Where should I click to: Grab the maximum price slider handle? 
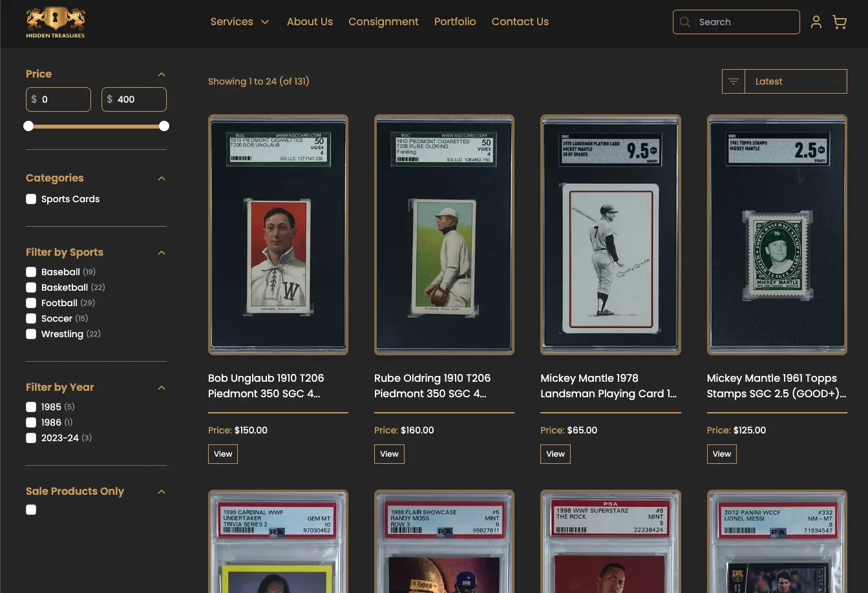point(164,126)
